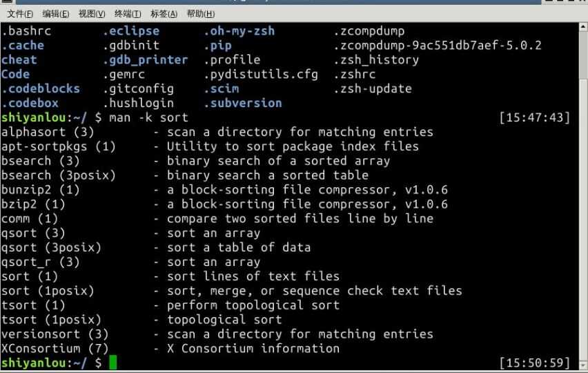Click the 'bzip2 (1)' entry
The image size is (588, 373).
click(x=33, y=204)
